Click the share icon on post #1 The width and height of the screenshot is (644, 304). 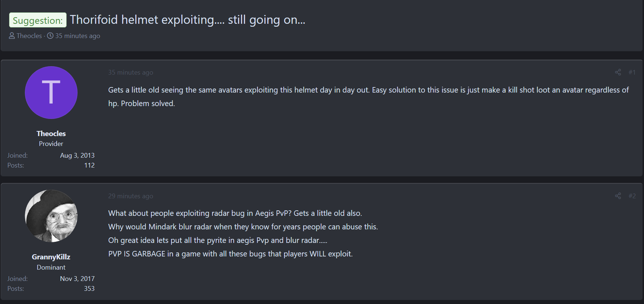tap(618, 72)
